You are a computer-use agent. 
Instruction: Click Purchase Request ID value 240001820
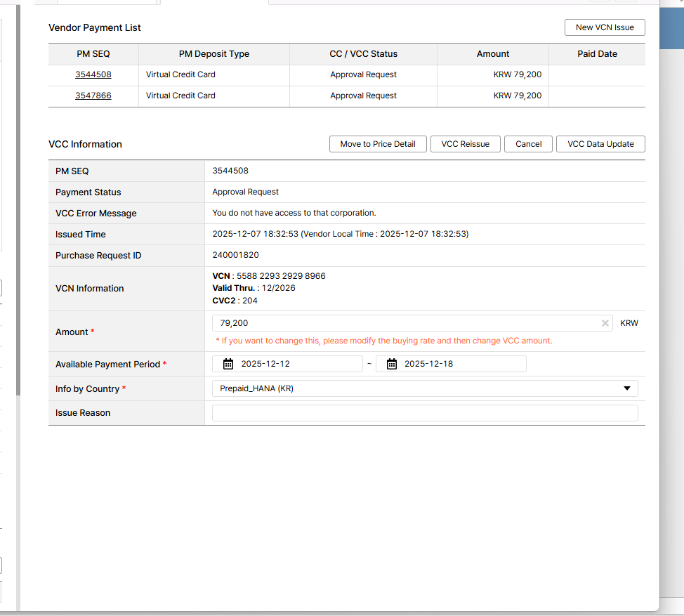click(235, 255)
